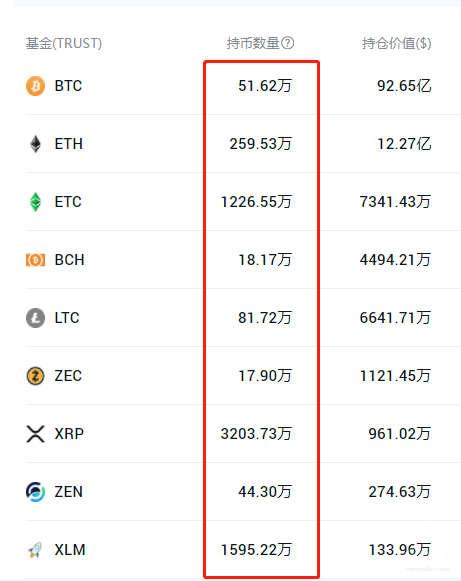
Task: Sort by 持仓价值($) column header
Action: tap(397, 43)
